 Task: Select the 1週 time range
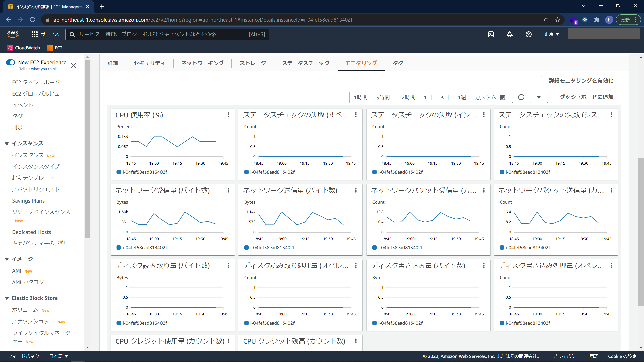coord(462,97)
